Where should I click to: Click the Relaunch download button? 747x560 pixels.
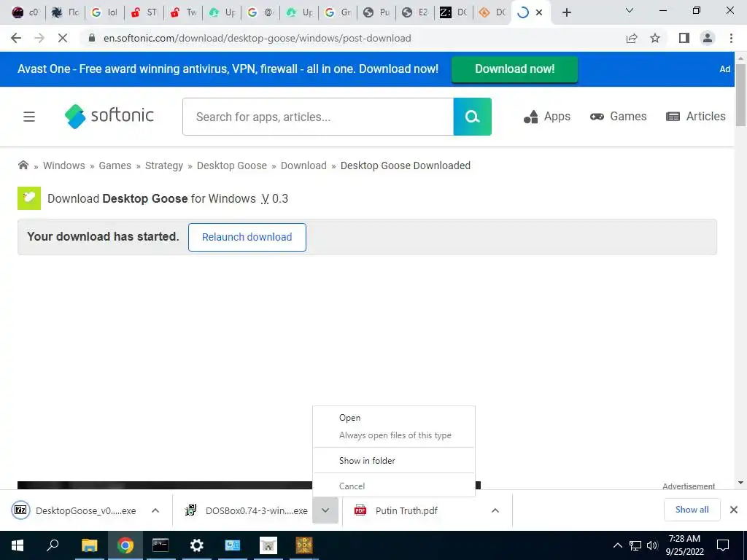[247, 237]
